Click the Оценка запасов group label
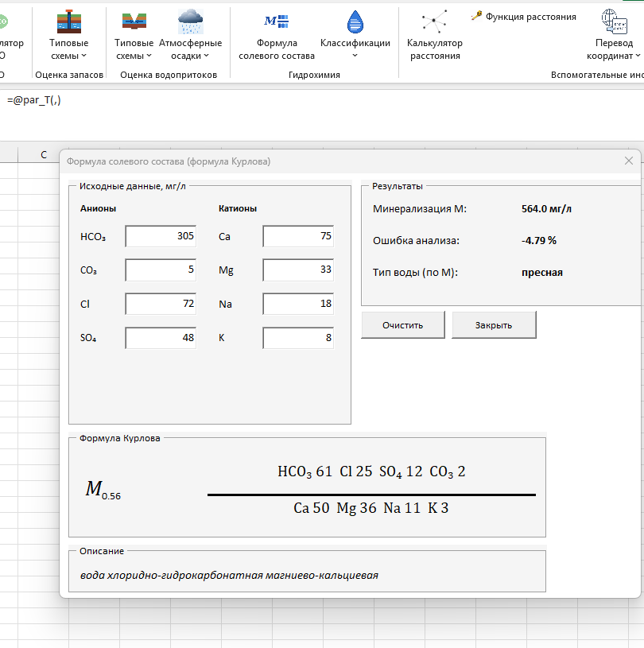The image size is (644, 648). click(69, 75)
